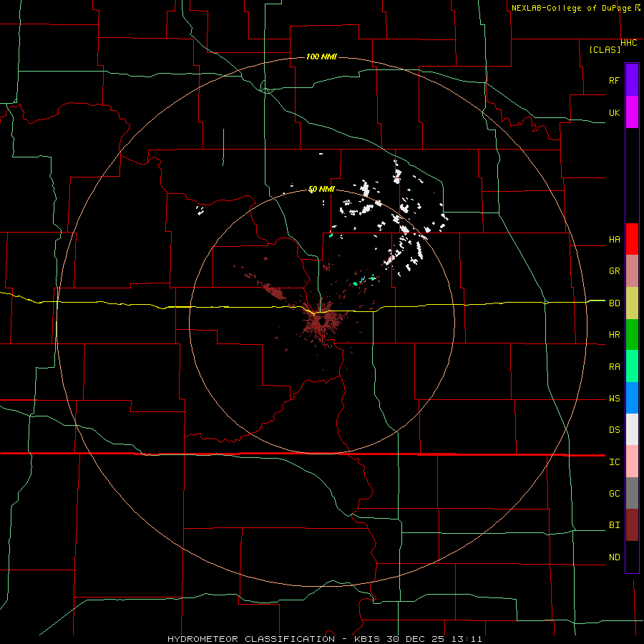Click the Hydrometeor Classification KBIS timestamp caption

coord(324,639)
